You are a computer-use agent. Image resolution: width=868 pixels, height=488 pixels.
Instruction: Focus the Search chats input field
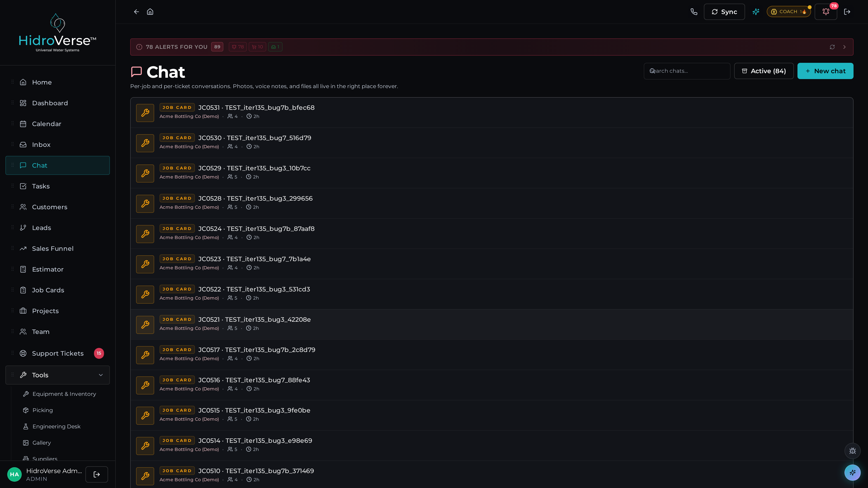point(687,71)
